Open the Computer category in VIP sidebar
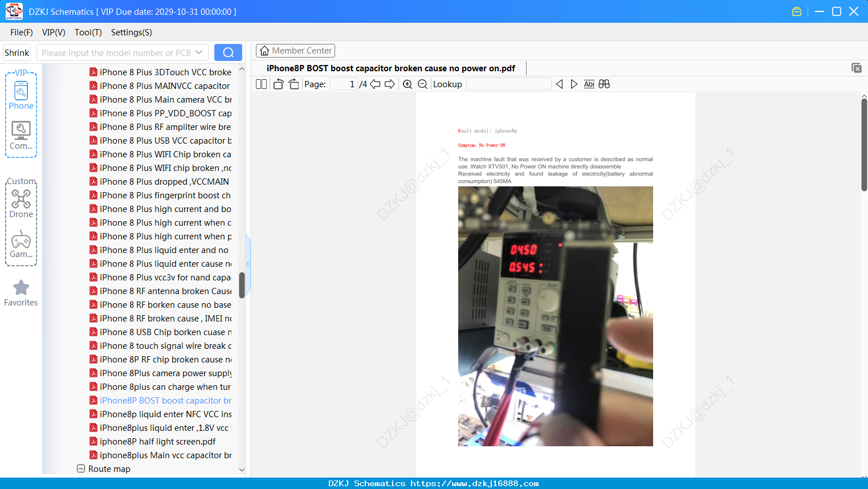868x489 pixels. pyautogui.click(x=21, y=135)
